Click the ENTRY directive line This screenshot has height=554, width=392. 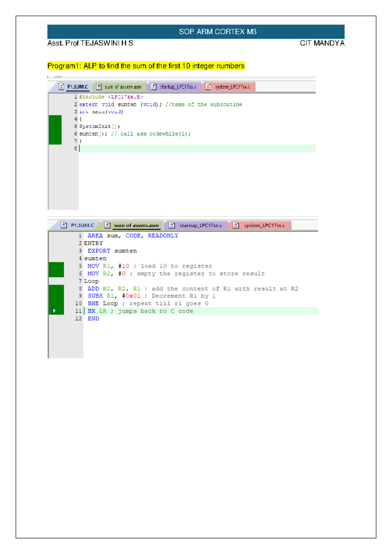pyautogui.click(x=93, y=243)
